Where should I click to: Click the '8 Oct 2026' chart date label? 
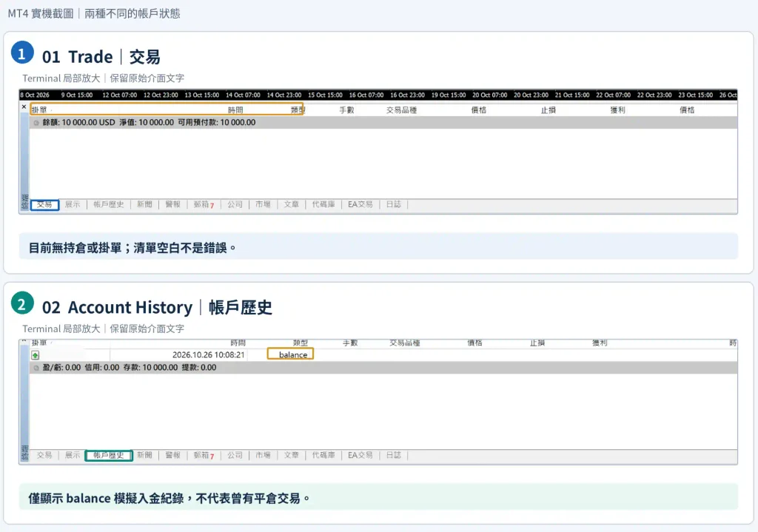[35, 95]
